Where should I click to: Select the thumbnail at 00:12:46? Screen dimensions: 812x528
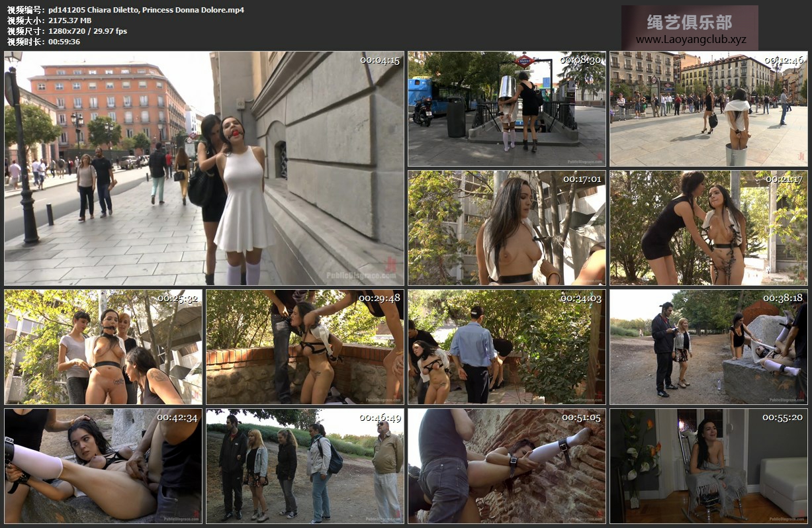coord(708,109)
